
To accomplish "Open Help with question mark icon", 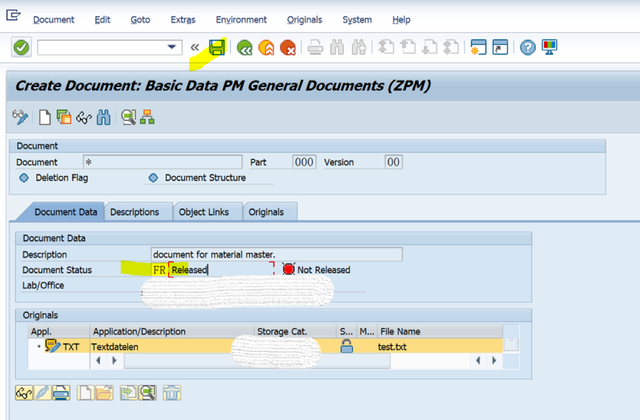I will [x=528, y=48].
